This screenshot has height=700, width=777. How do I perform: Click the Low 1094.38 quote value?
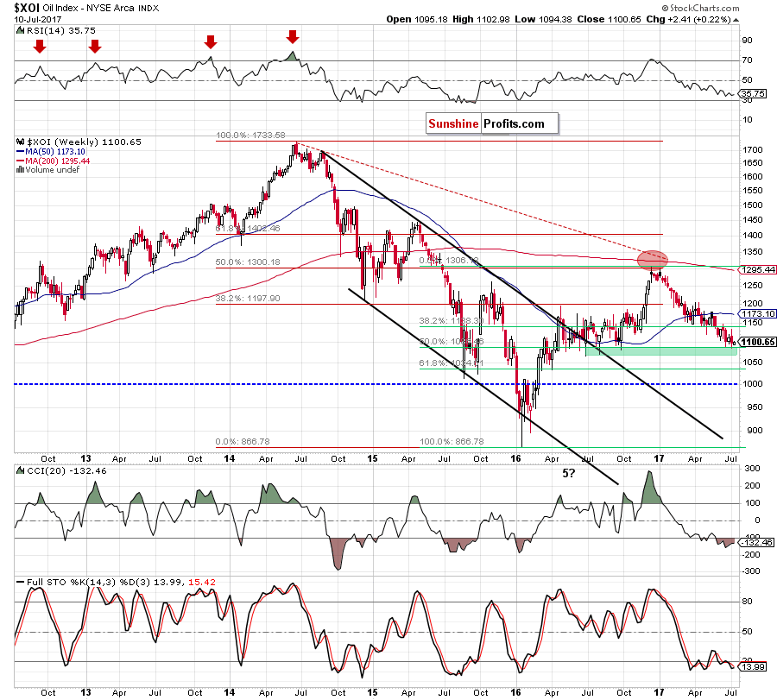[x=543, y=19]
